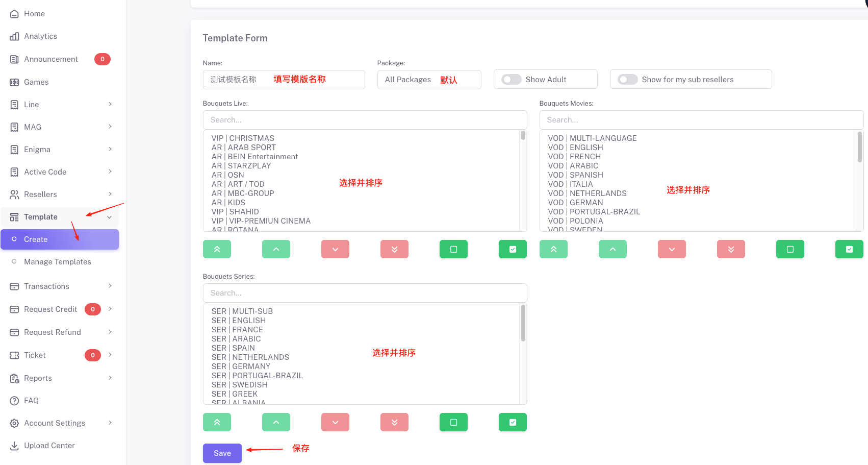Move Movies bouquet down one
868x465 pixels.
[672, 249]
